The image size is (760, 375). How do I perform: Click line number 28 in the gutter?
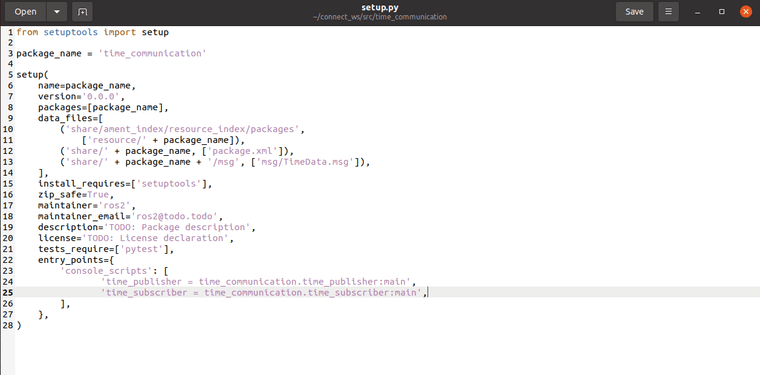[8, 325]
